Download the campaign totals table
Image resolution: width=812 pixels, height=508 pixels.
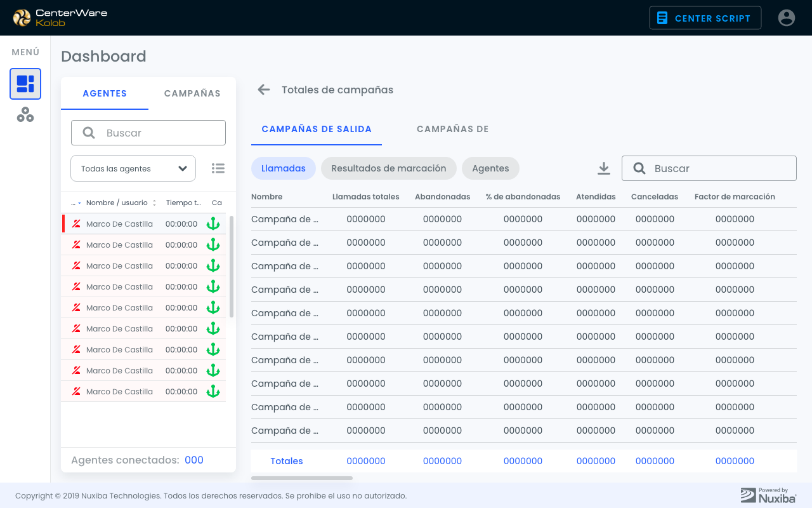click(604, 168)
